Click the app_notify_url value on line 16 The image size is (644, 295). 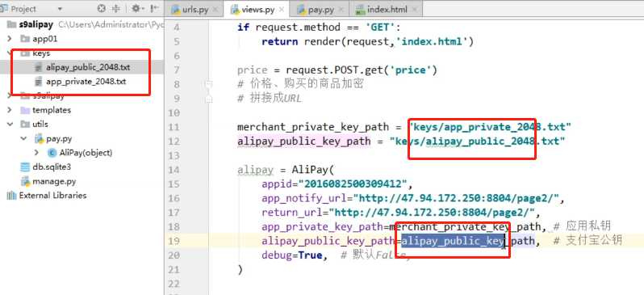(456, 198)
